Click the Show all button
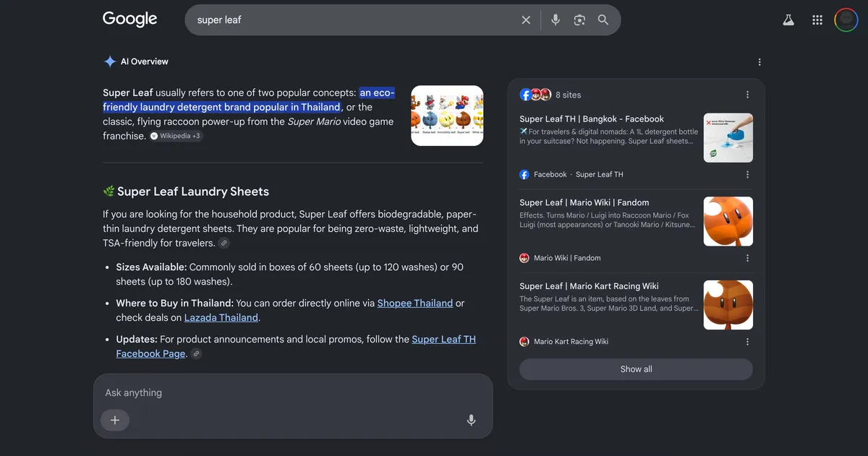868x456 pixels. coord(636,369)
